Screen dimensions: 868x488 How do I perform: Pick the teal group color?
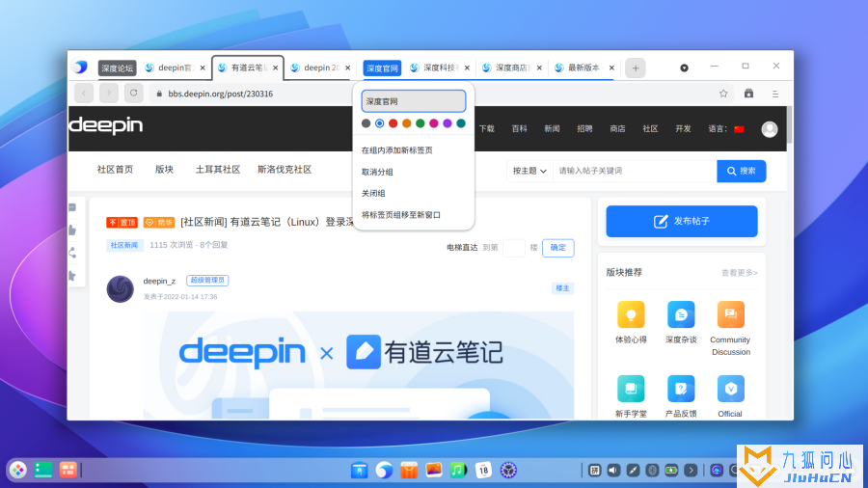[461, 123]
